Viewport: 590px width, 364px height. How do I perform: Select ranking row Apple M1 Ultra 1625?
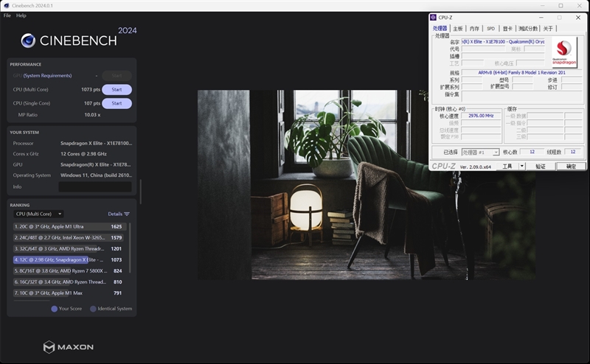68,227
